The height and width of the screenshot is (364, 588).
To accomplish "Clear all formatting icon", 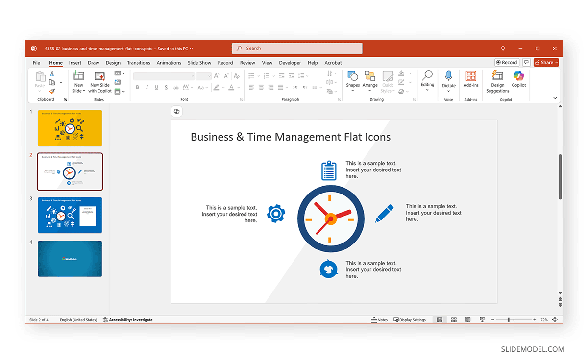I will click(x=236, y=76).
